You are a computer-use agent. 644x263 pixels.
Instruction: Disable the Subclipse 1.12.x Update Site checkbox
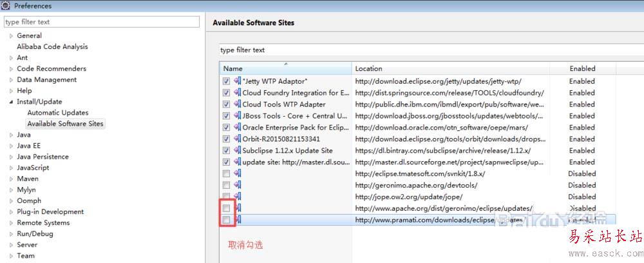coord(226,150)
